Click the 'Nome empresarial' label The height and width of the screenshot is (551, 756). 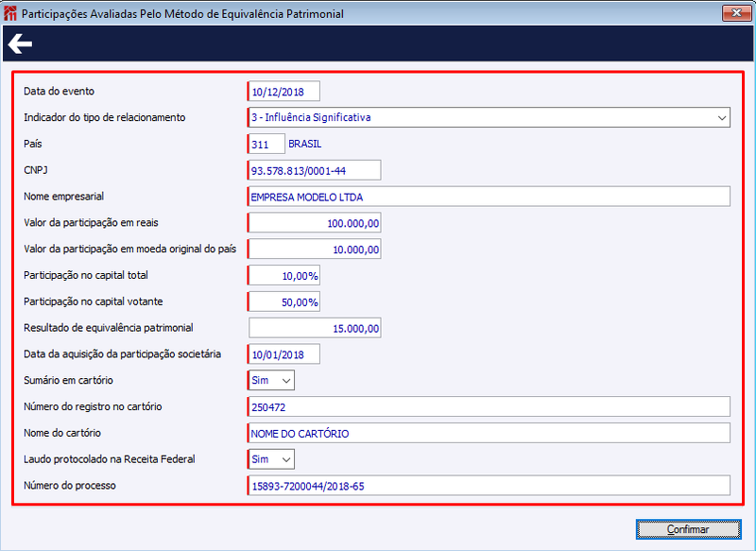pyautogui.click(x=63, y=197)
